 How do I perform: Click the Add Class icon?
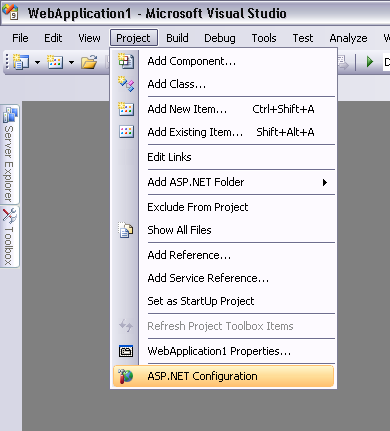[126, 84]
